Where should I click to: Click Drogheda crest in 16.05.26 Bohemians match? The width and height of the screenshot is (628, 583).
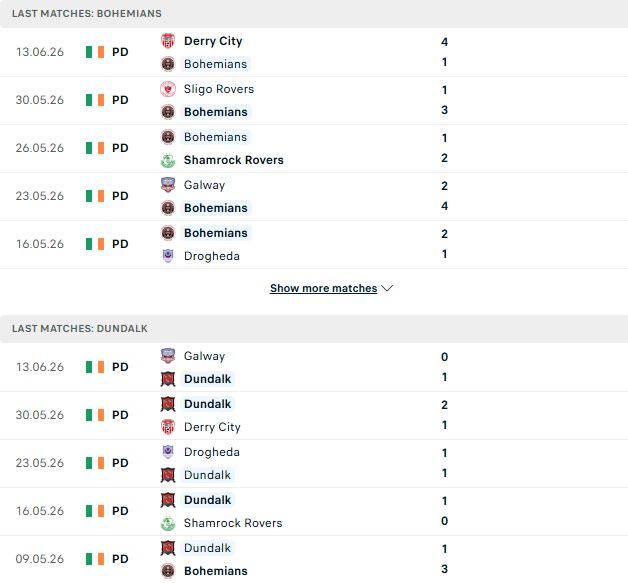[x=168, y=256]
